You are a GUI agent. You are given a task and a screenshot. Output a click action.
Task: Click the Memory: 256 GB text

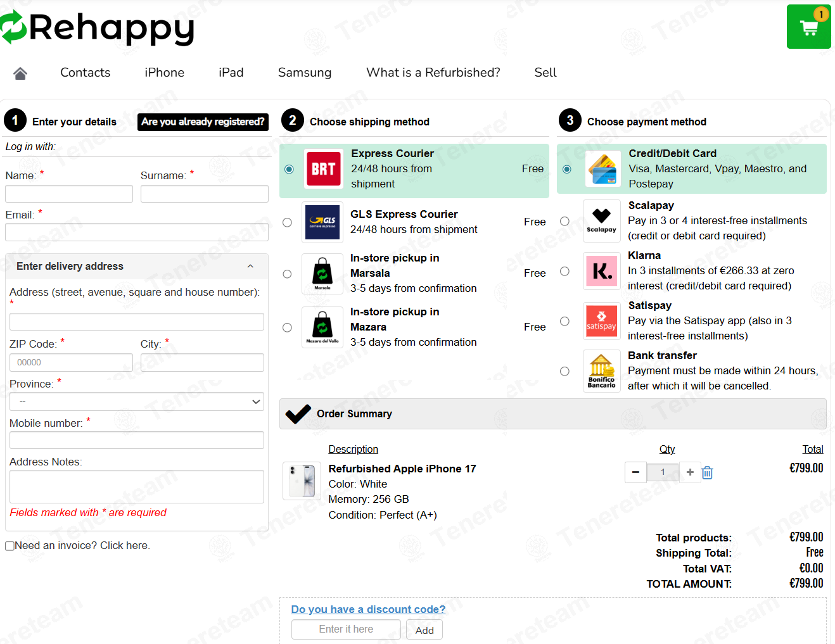369,499
